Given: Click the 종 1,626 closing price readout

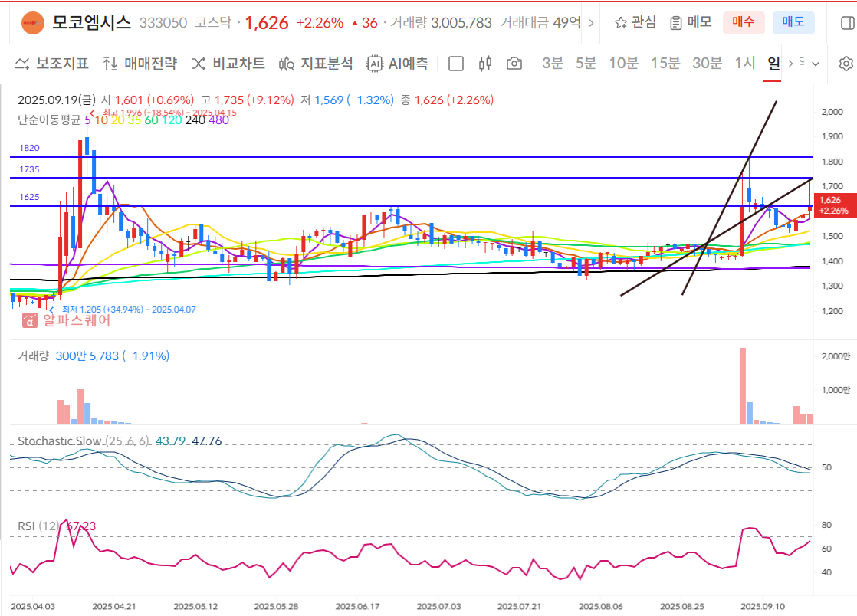Looking at the screenshot, I should tap(447, 100).
